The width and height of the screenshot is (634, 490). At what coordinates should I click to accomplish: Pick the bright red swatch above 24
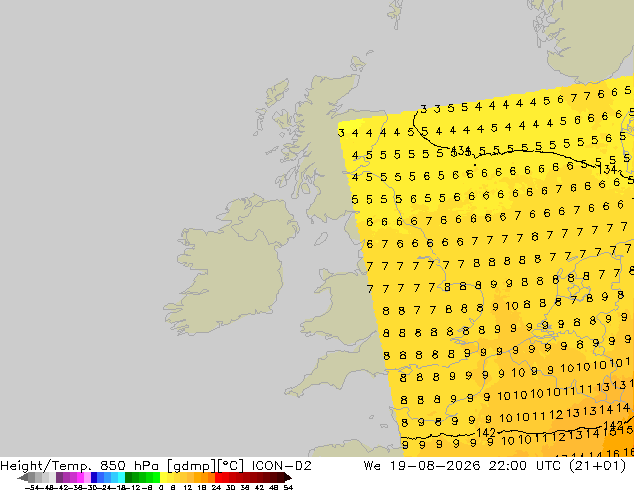pos(218,477)
